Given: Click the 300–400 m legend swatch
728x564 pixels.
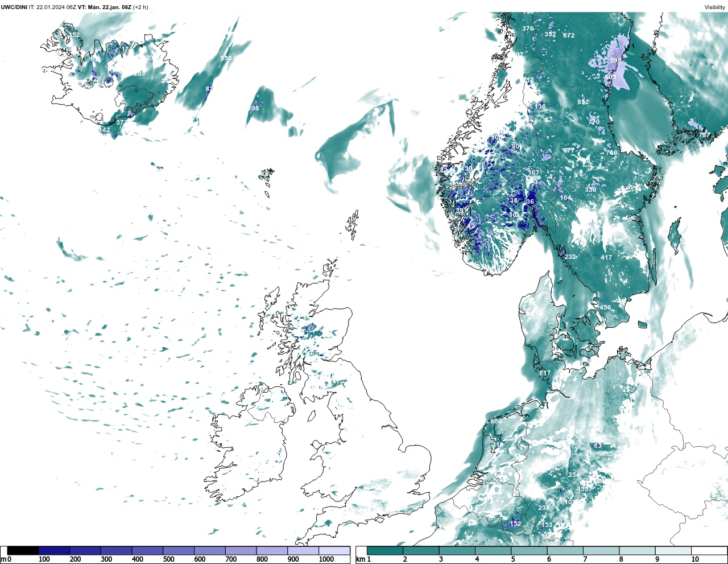Looking at the screenshot, I should pyautogui.click(x=117, y=551).
